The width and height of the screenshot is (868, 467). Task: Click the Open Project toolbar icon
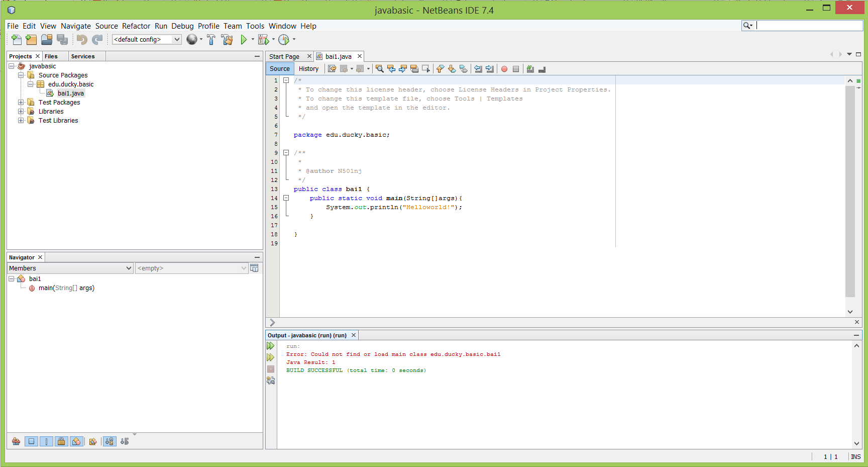[47, 39]
